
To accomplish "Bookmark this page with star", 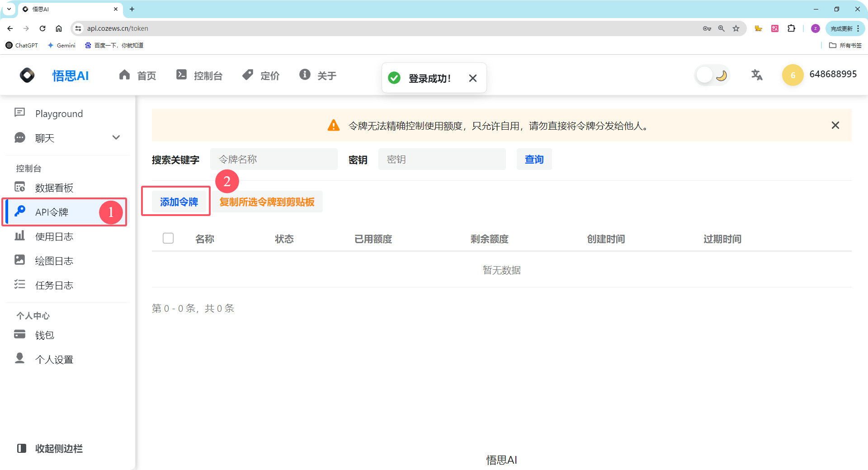I will click(736, 28).
